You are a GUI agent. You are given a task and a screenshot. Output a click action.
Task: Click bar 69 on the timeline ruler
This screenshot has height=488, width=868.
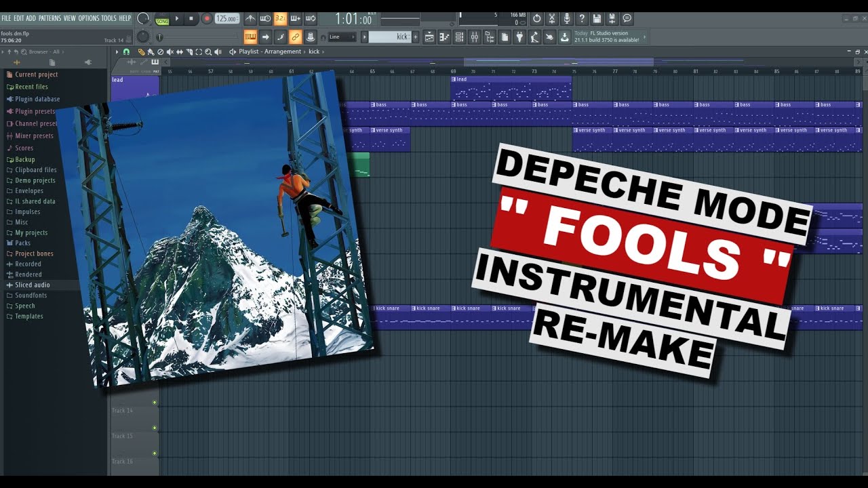(x=454, y=71)
